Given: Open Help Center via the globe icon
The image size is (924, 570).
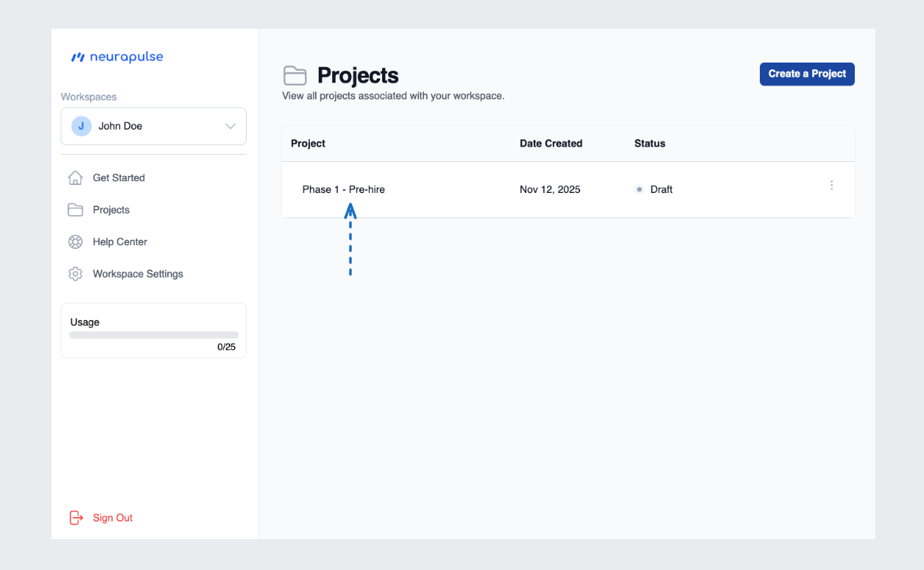Looking at the screenshot, I should (75, 242).
